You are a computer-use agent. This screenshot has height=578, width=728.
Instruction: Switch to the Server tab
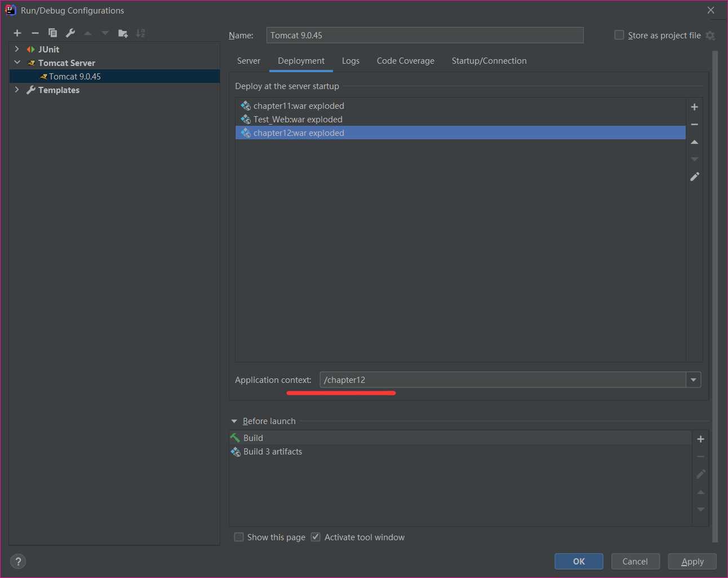point(248,61)
